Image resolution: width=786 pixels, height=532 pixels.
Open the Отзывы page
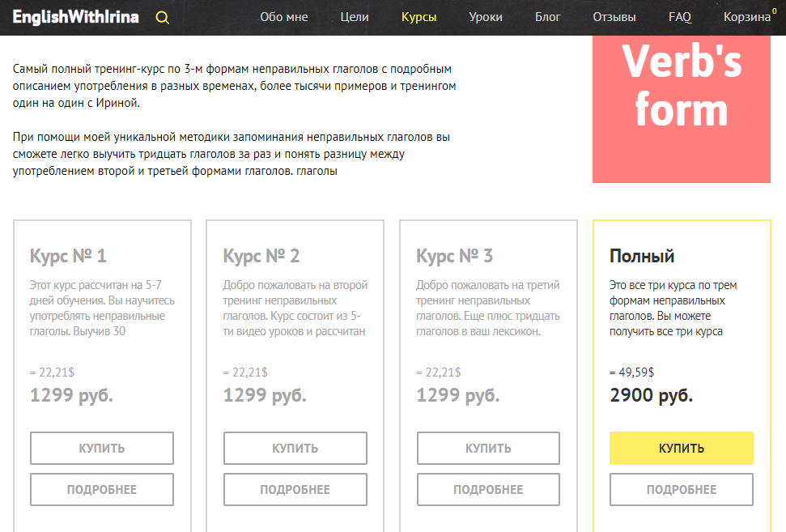614,16
